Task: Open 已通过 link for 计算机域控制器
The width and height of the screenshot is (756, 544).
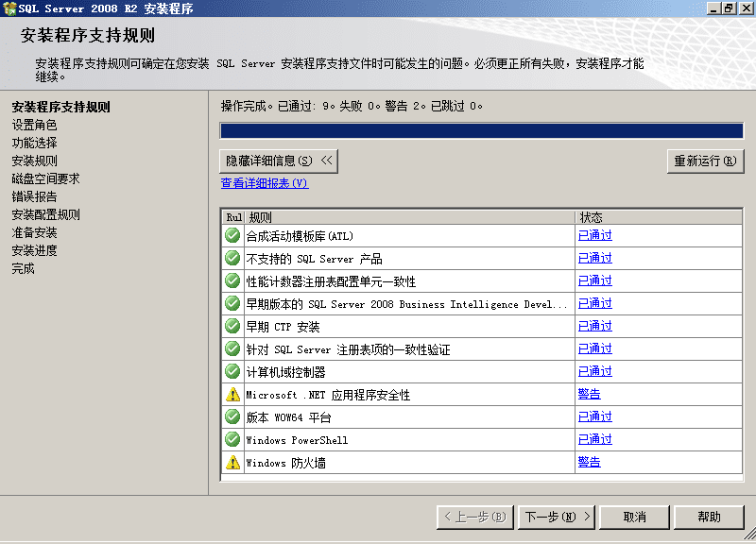Action: (x=595, y=371)
